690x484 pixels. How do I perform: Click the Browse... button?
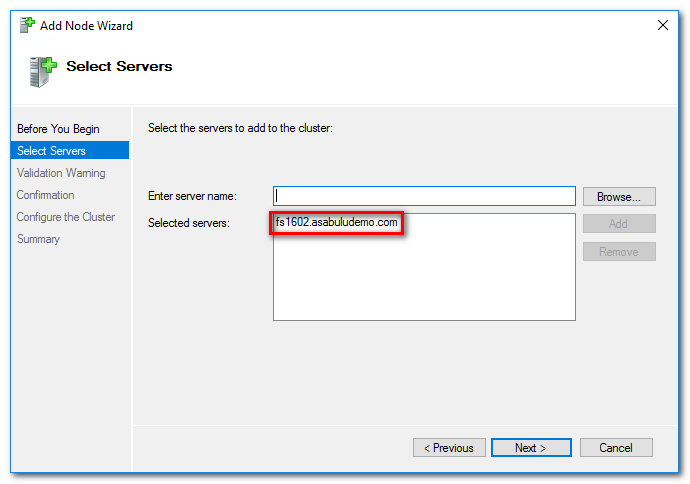[619, 197]
